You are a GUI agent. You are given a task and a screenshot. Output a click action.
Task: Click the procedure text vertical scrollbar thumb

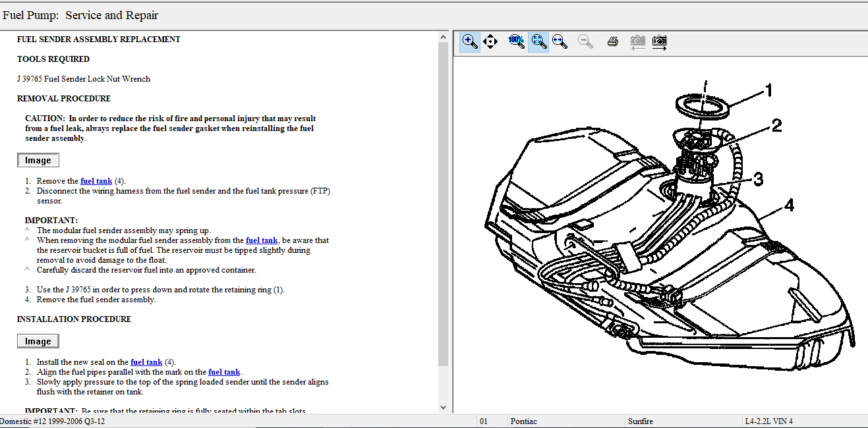tap(443, 204)
